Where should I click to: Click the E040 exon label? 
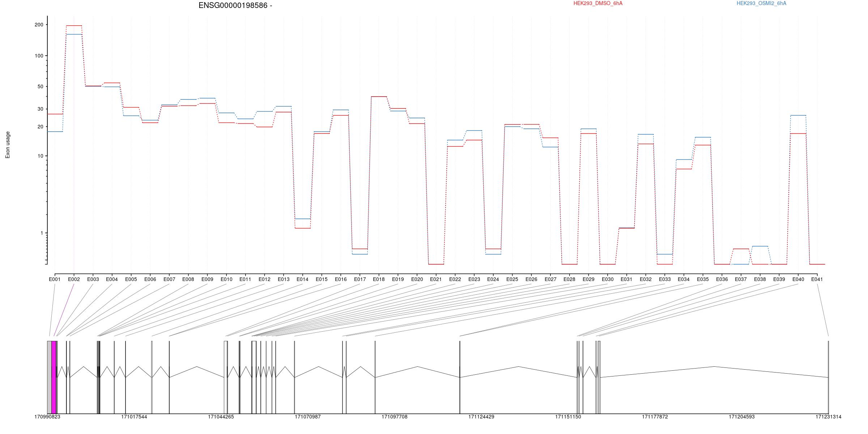pos(798,279)
